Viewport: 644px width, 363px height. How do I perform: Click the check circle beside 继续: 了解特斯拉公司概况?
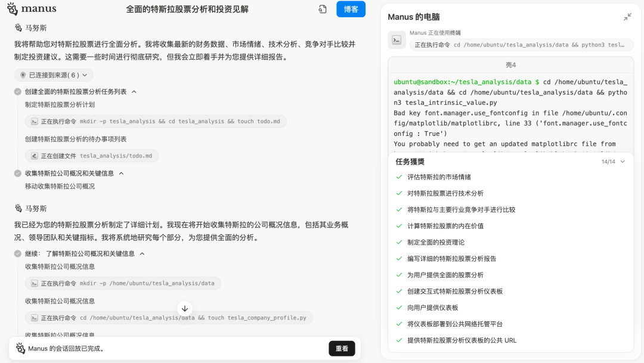tap(18, 254)
